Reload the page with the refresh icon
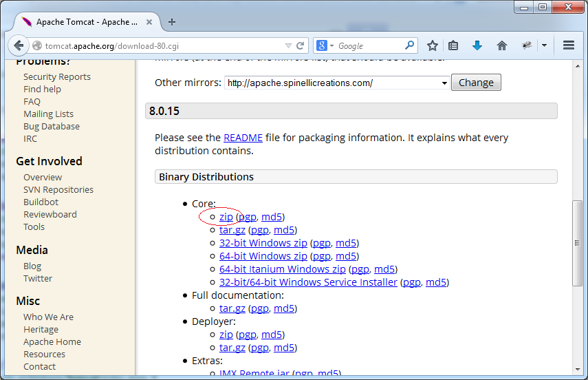The image size is (588, 380). pyautogui.click(x=301, y=46)
